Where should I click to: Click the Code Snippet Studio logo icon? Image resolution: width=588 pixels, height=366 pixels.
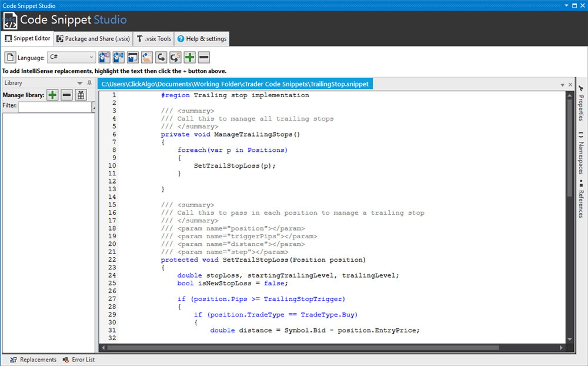[10, 20]
